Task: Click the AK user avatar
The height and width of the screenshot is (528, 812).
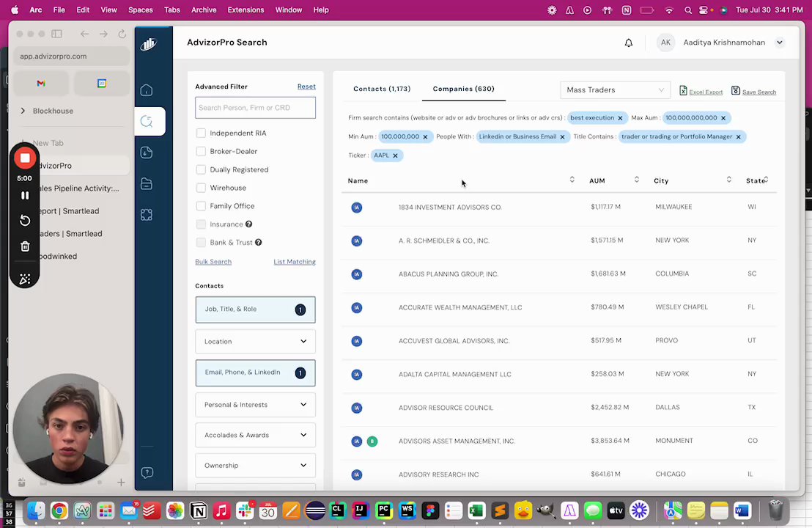Action: [x=665, y=43]
